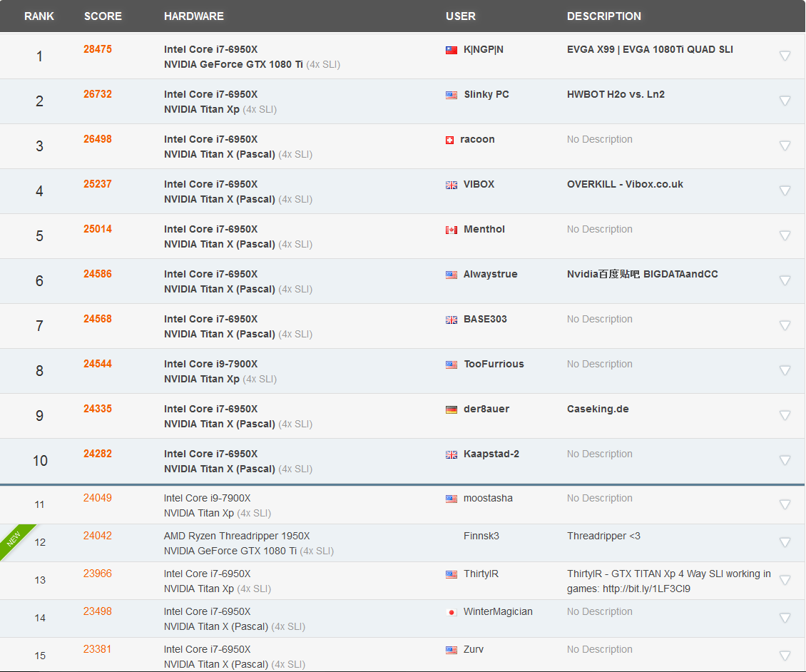Image resolution: width=806 pixels, height=672 pixels.
Task: Click the UK flag next to Kaapstad-2
Action: pyautogui.click(x=452, y=454)
